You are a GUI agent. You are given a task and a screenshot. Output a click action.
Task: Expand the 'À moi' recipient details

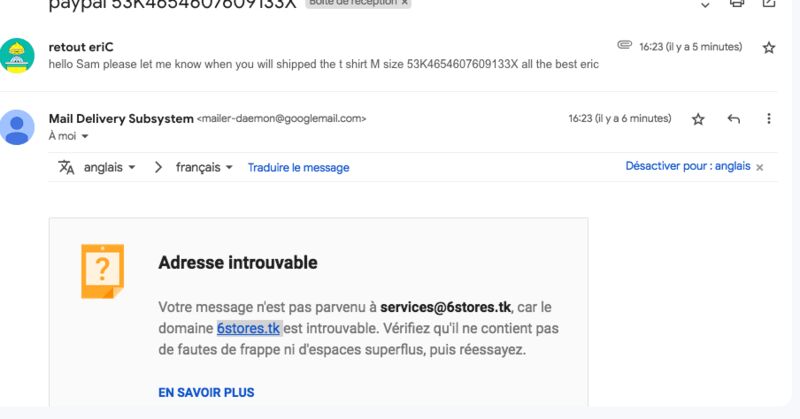85,136
